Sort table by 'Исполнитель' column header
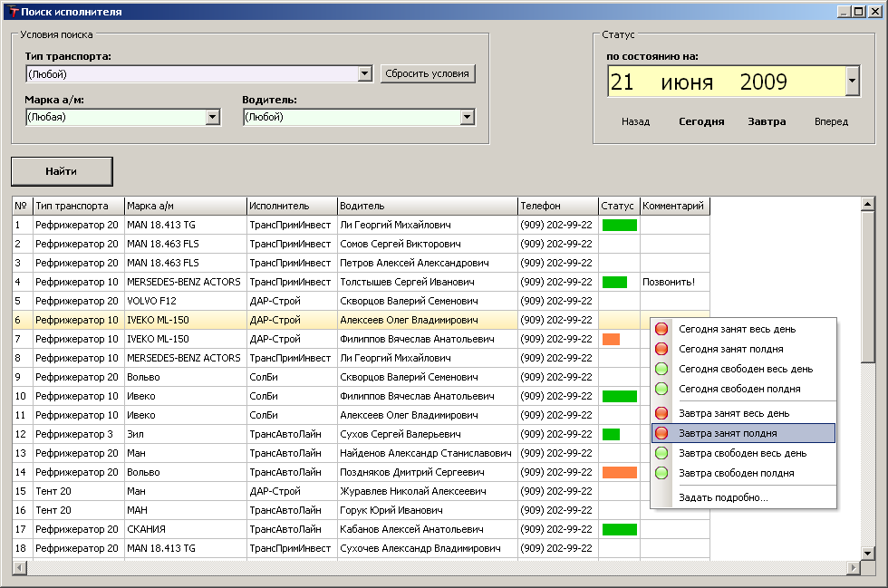Viewport: 888px width, 588px height. click(292, 206)
